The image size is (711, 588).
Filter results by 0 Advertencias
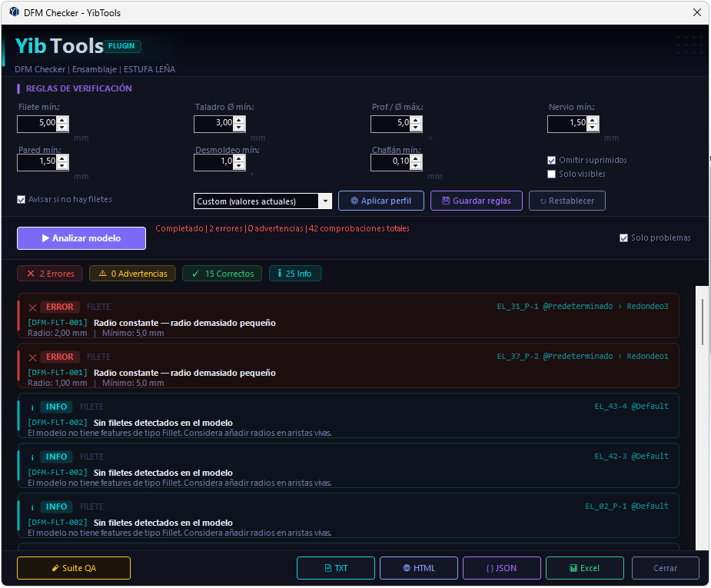[132, 274]
